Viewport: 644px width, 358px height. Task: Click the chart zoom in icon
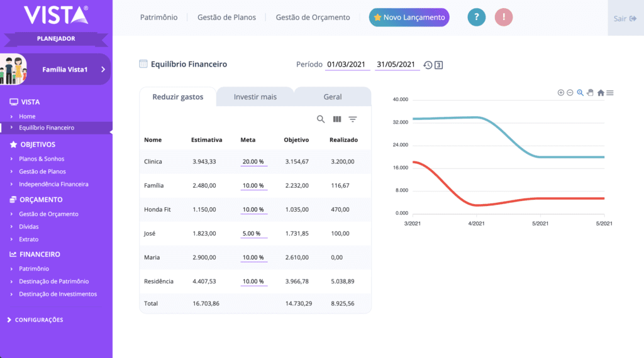(561, 93)
